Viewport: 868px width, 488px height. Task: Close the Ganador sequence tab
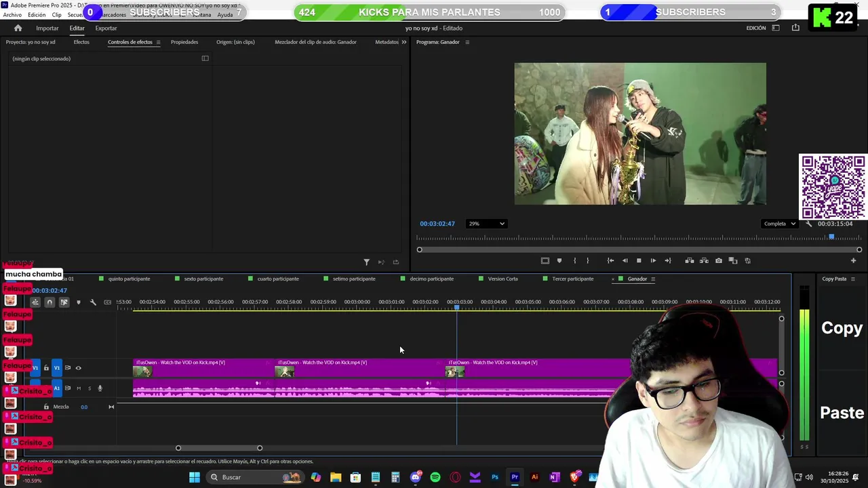point(613,279)
